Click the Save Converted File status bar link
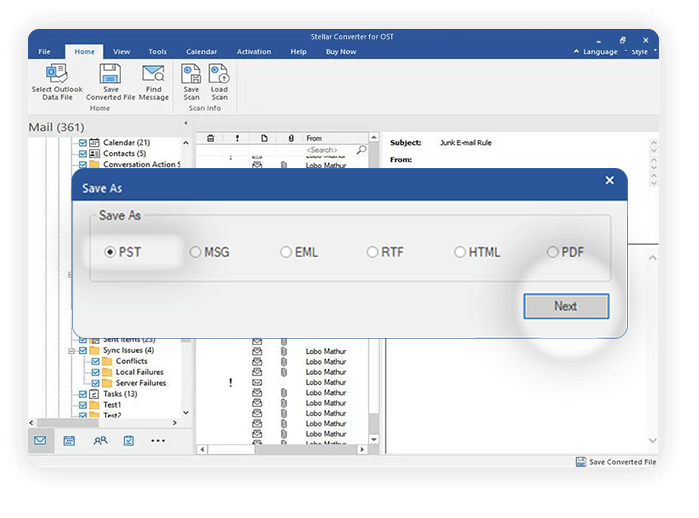699x518 pixels. coord(622,462)
